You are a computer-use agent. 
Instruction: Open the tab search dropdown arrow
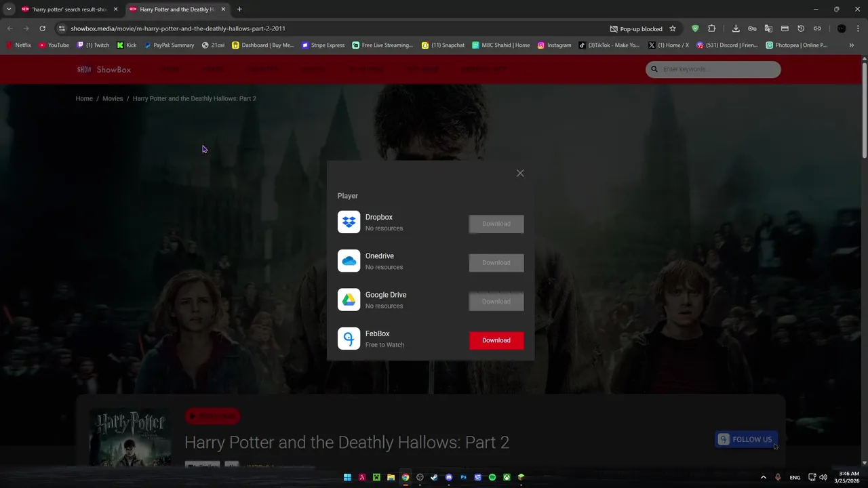(x=9, y=9)
